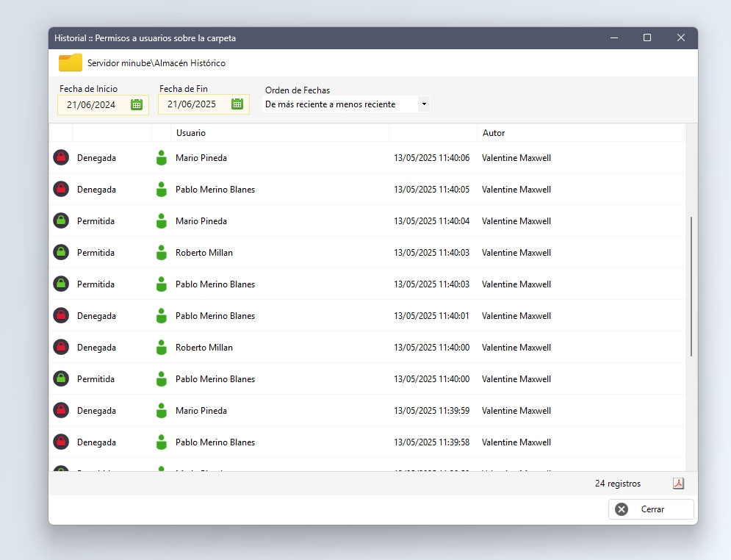Click Denegada status in the 11:40:06 row
This screenshot has width=731, height=560.
click(96, 158)
